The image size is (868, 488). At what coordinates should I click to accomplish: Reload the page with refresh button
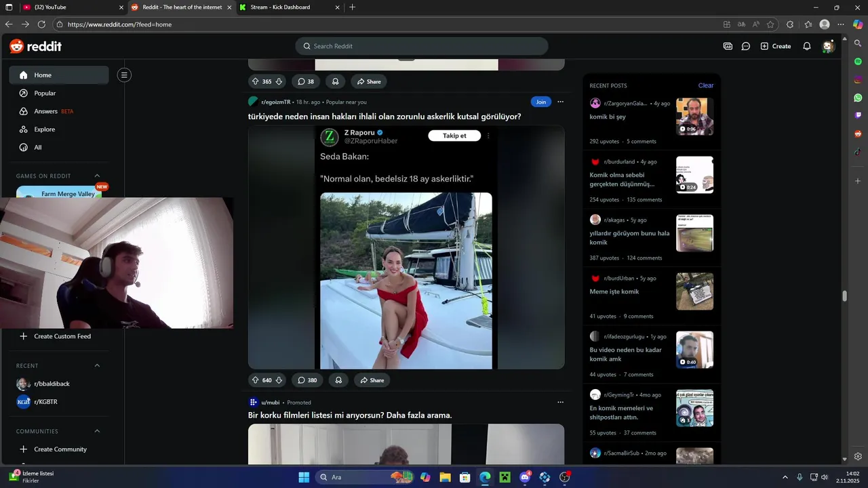(x=41, y=24)
